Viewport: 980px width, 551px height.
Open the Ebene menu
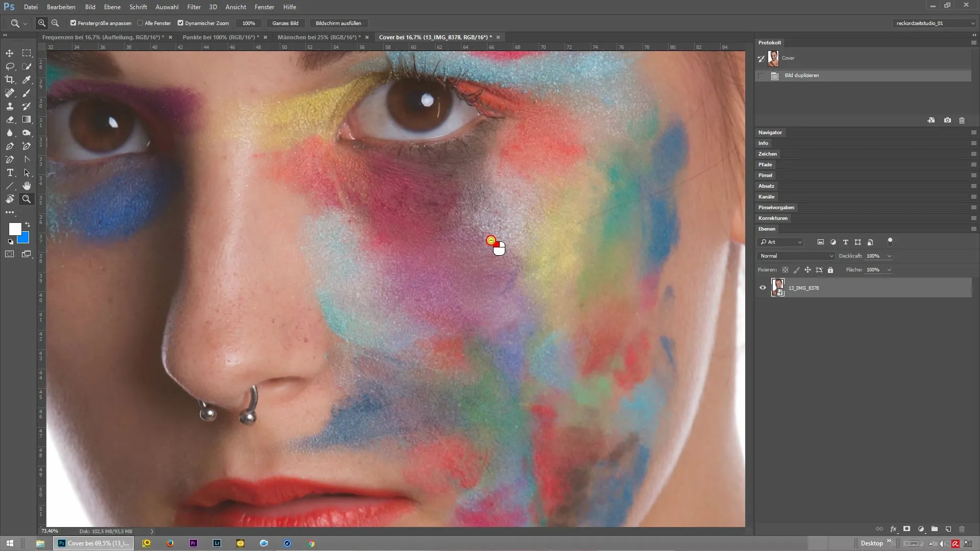[112, 7]
